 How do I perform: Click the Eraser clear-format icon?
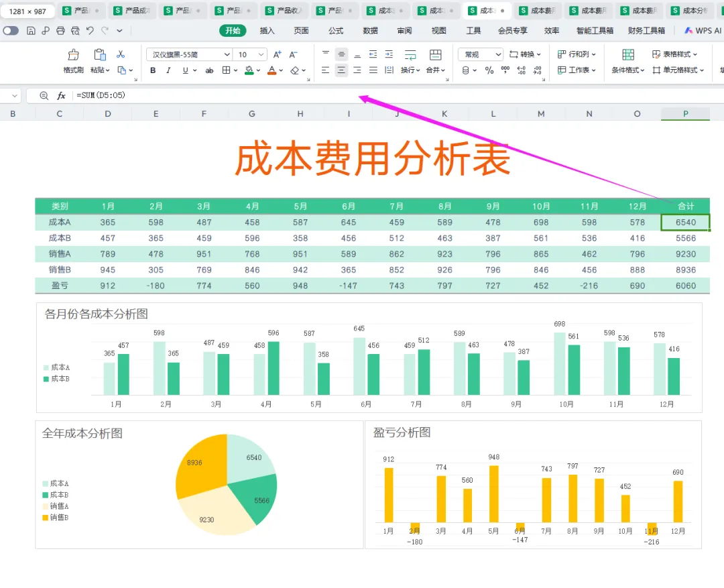click(294, 70)
